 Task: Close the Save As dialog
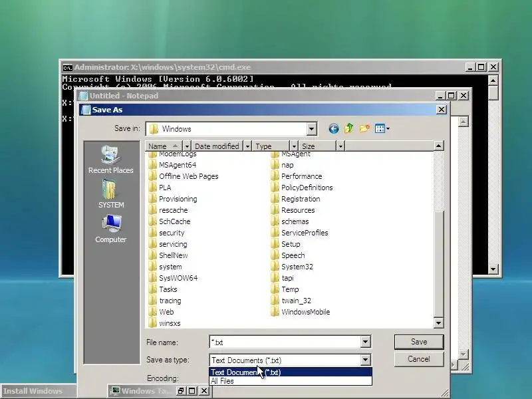tap(441, 110)
